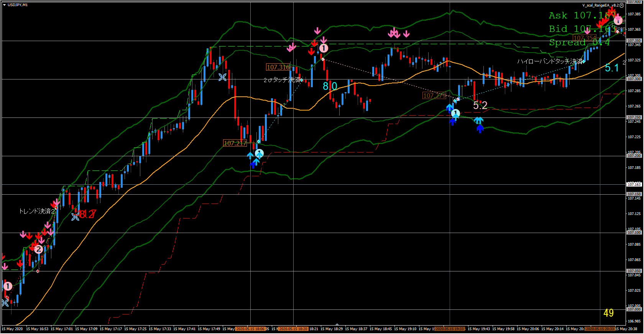This screenshot has width=644, height=334.
Task: Open the chart symbol dropdown arrow beside USDJPY,M1
Action: (4, 5)
